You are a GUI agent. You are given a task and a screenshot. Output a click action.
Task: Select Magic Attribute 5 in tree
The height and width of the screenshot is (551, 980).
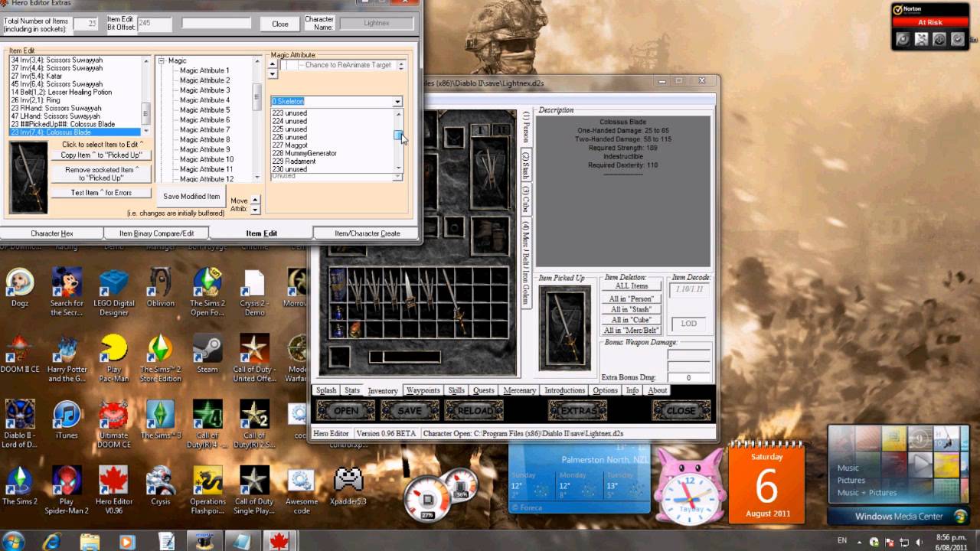tap(204, 109)
